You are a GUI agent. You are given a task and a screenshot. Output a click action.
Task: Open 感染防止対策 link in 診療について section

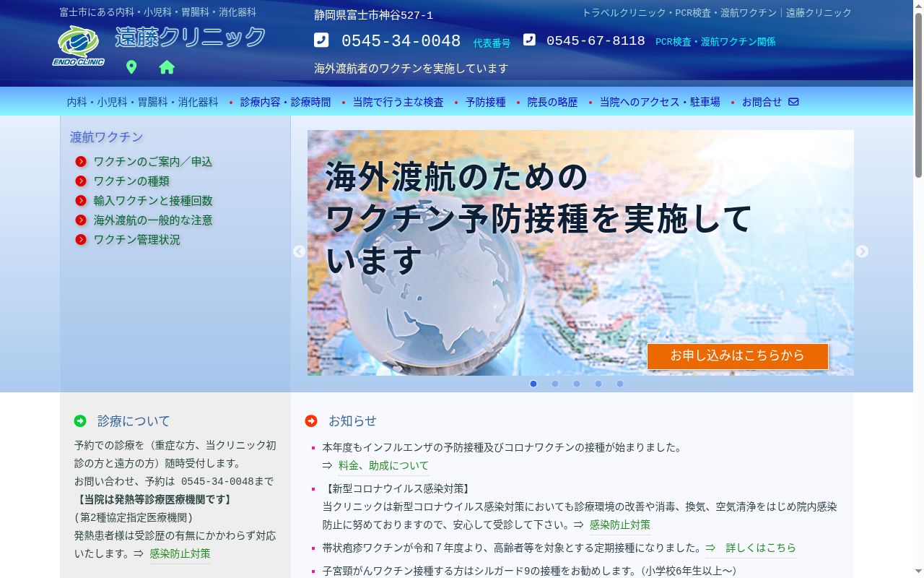click(180, 553)
